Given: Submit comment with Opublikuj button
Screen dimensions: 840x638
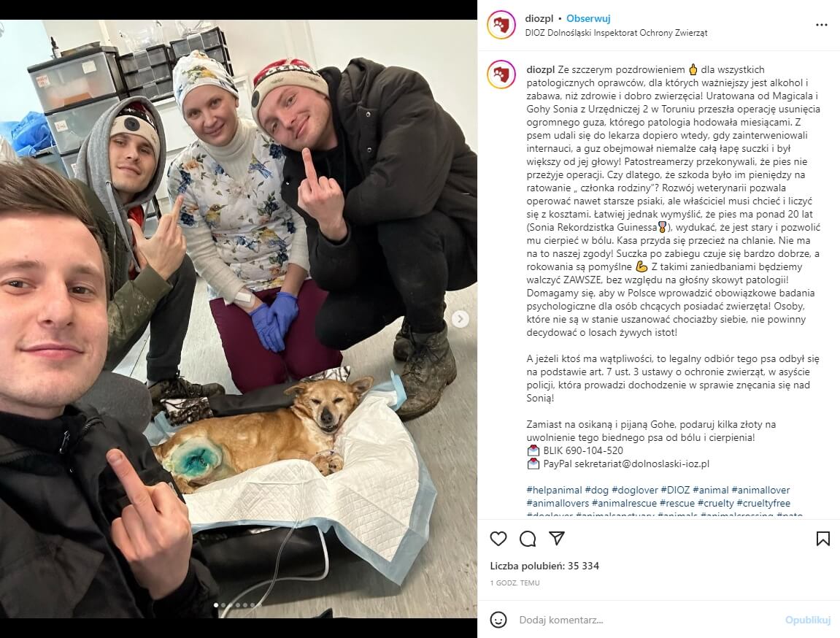Looking at the screenshot, I should point(808,620).
